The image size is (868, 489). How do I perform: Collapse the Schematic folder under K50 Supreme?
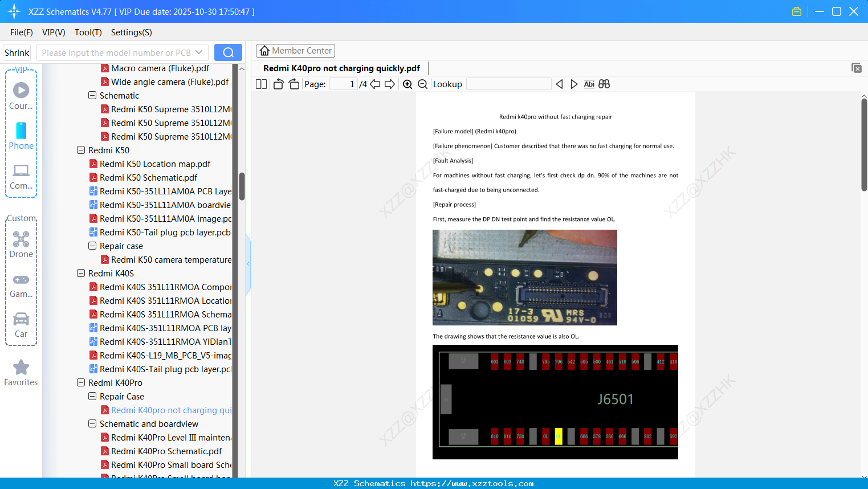click(x=92, y=96)
